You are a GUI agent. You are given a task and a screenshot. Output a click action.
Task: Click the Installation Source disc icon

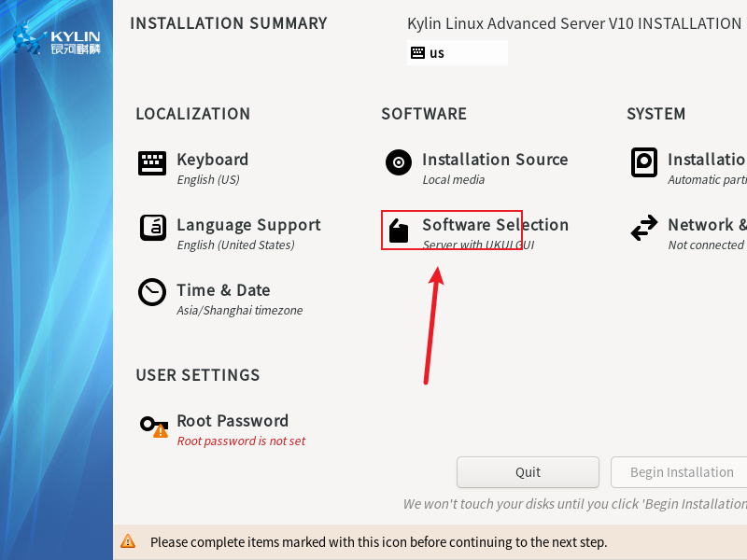click(x=399, y=162)
